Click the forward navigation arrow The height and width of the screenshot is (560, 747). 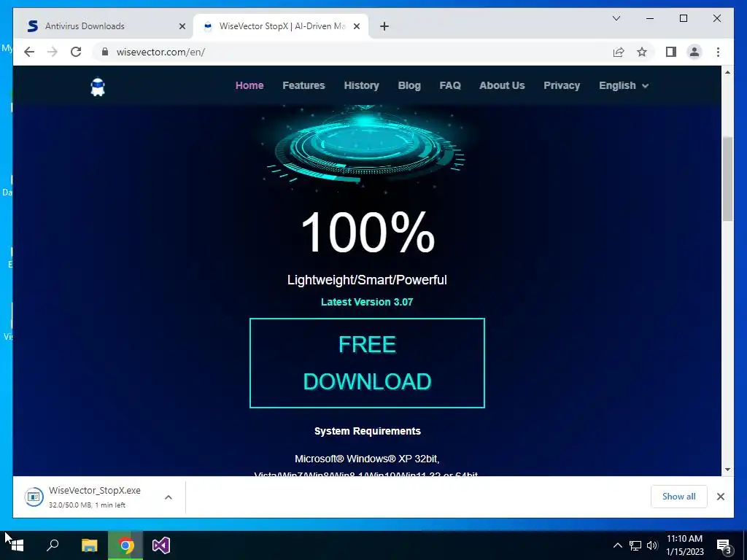[x=53, y=52]
